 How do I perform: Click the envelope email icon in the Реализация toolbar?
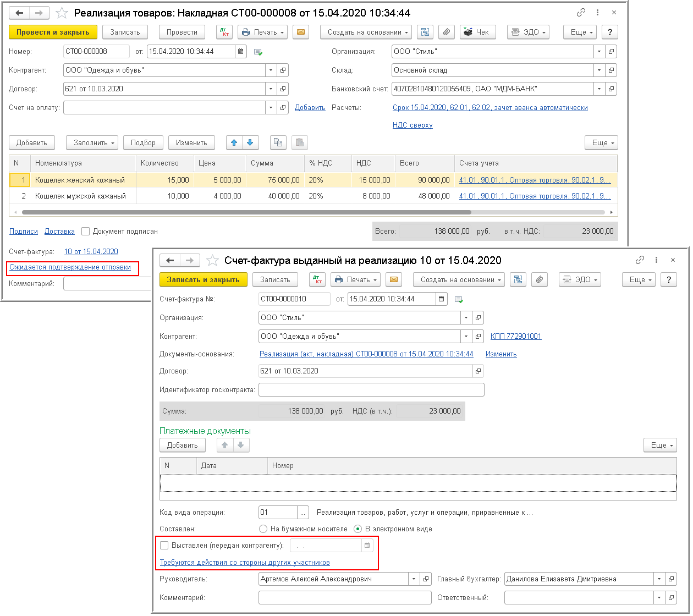tap(300, 32)
